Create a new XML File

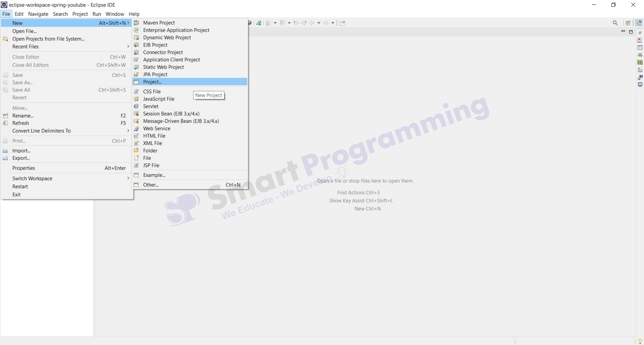click(190, 143)
